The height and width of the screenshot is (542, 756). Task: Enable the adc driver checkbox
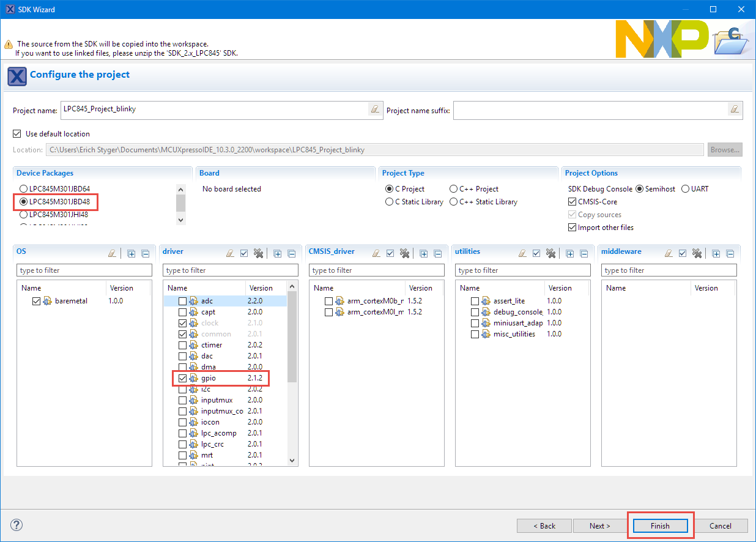183,301
